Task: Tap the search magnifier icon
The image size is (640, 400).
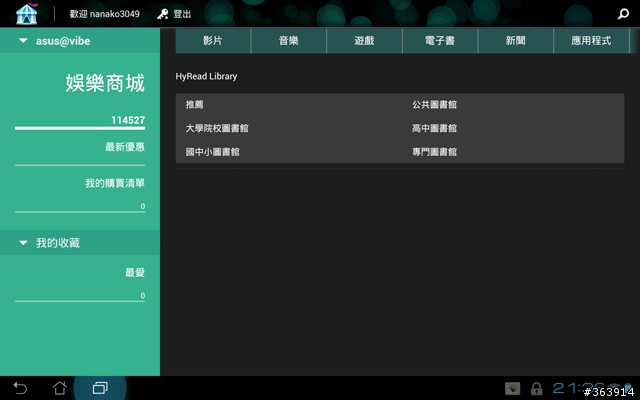Action: point(623,14)
